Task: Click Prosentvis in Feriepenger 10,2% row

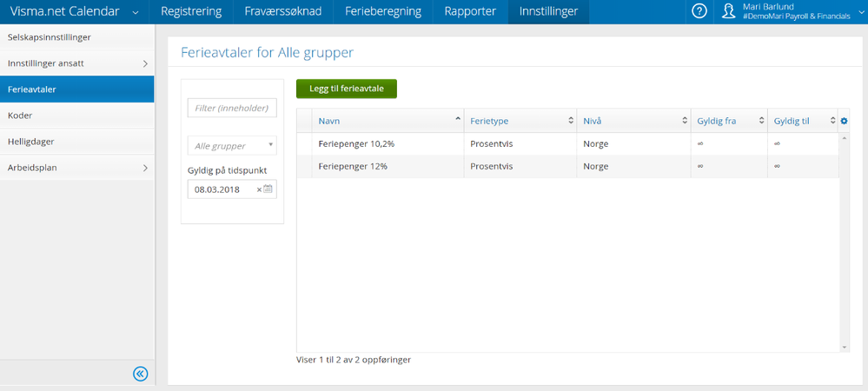Action: 492,143
